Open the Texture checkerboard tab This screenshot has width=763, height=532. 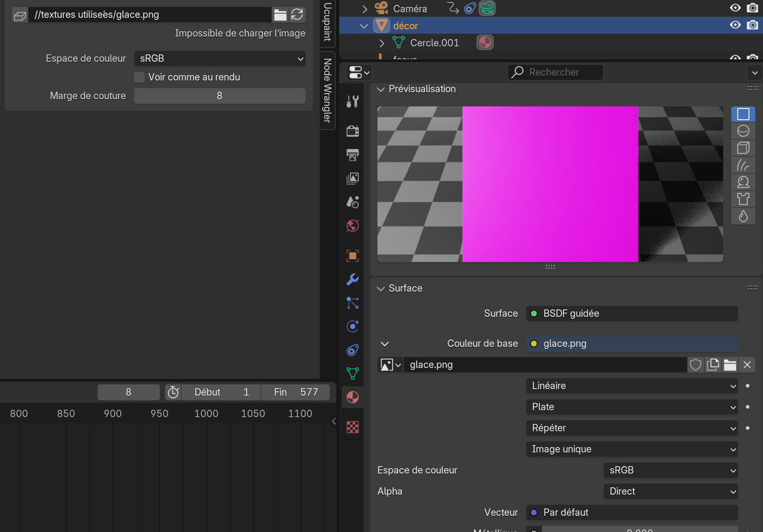click(x=352, y=427)
